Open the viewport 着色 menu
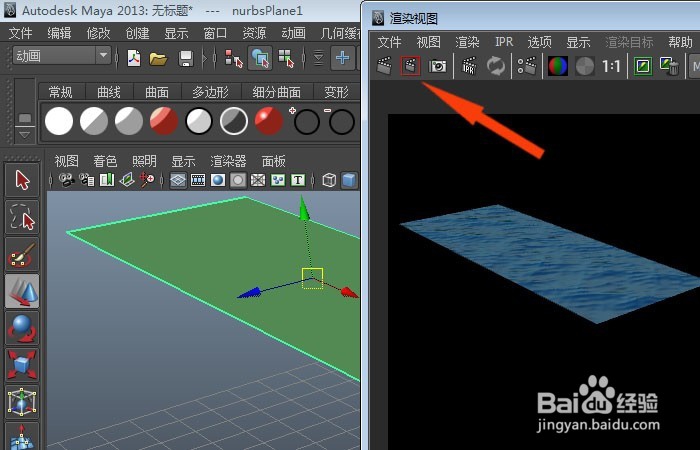Image resolution: width=700 pixels, height=450 pixels. click(105, 161)
